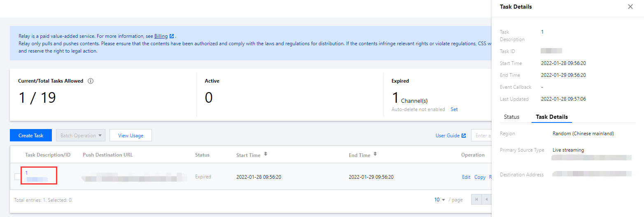Expand the Batch Operation dropdown
This screenshot has height=217, width=644.
click(81, 135)
